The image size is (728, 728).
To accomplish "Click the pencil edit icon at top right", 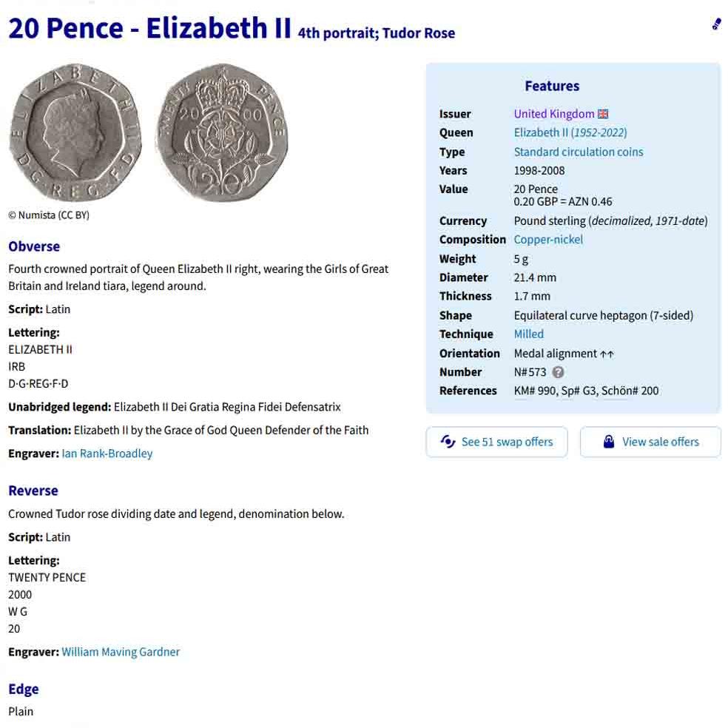I will tap(716, 24).
